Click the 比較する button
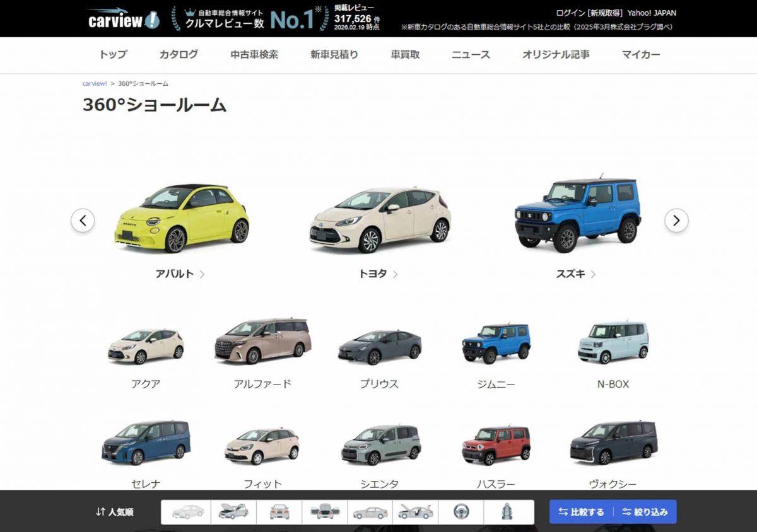Viewport: 757px width, 532px height. coord(581,512)
